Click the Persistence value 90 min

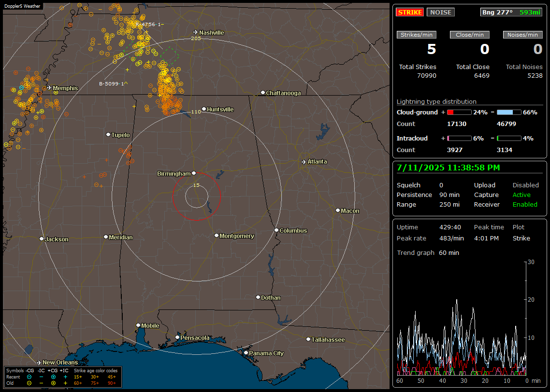pos(449,195)
